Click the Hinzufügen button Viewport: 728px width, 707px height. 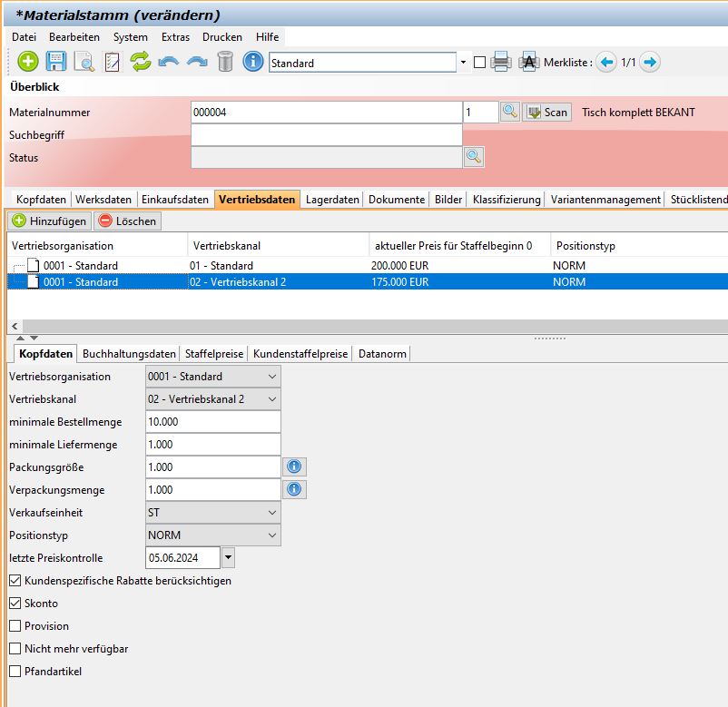(x=50, y=221)
